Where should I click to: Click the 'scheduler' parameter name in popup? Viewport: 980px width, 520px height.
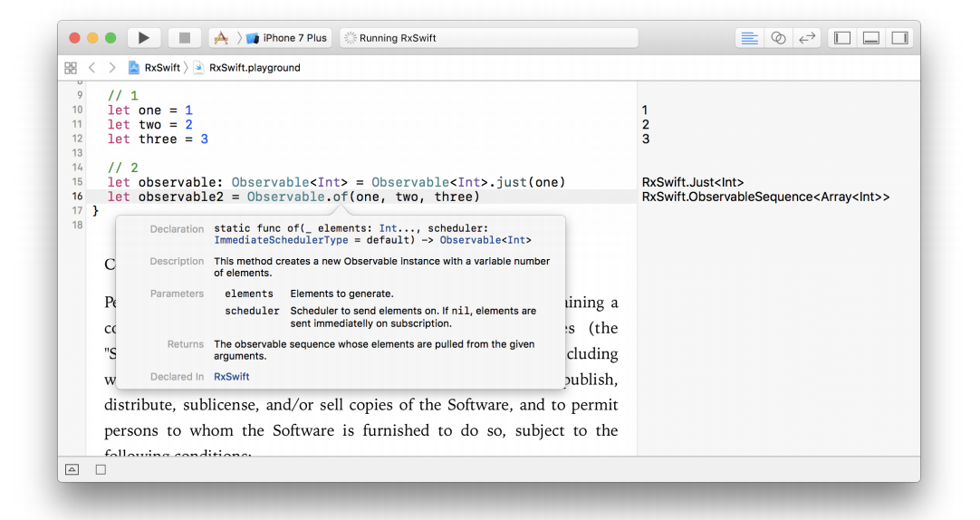point(252,311)
